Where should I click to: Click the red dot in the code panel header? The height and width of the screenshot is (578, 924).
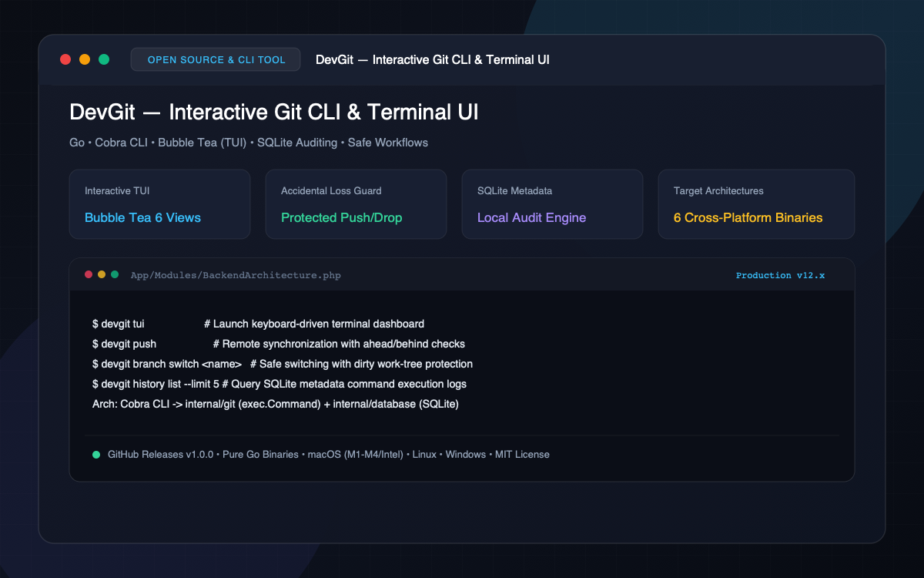(x=89, y=274)
